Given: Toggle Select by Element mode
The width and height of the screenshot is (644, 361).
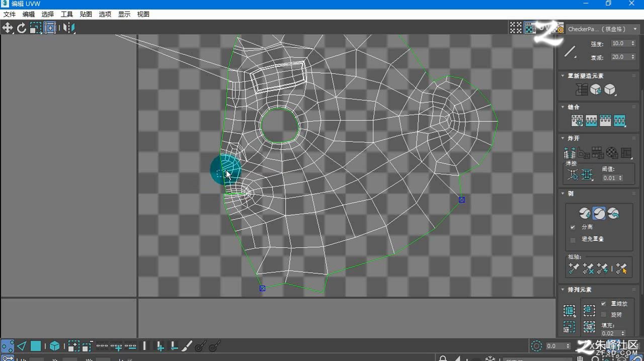Looking at the screenshot, I should click(54, 346).
